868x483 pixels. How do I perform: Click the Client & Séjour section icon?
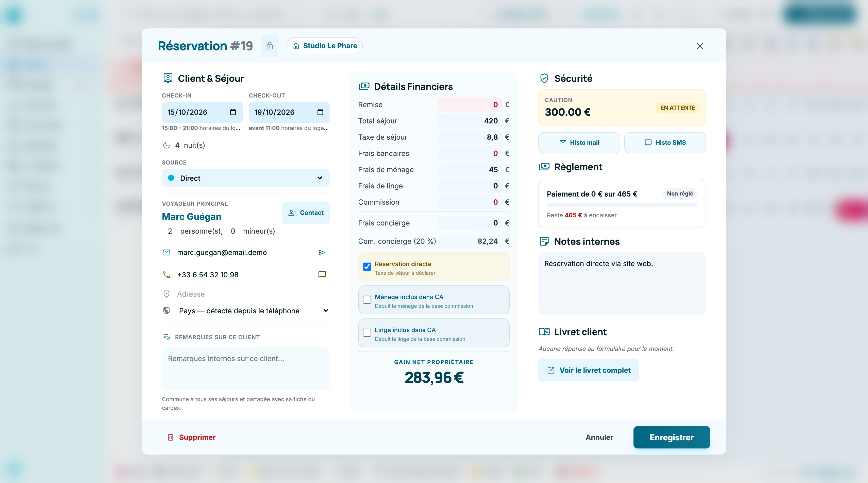point(168,78)
